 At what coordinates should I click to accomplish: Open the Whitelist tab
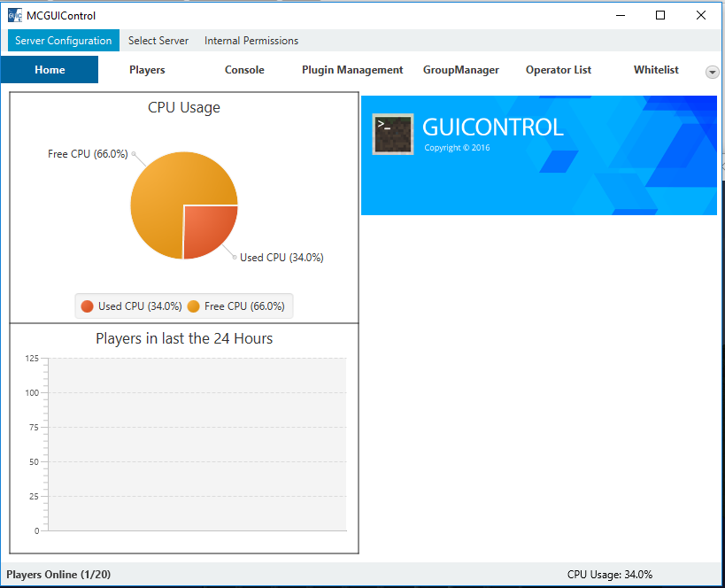[x=656, y=70]
